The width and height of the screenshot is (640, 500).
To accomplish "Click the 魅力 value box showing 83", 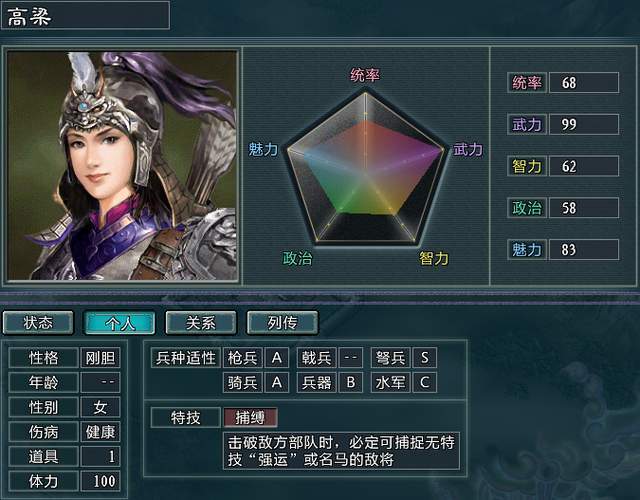I will pyautogui.click(x=584, y=249).
